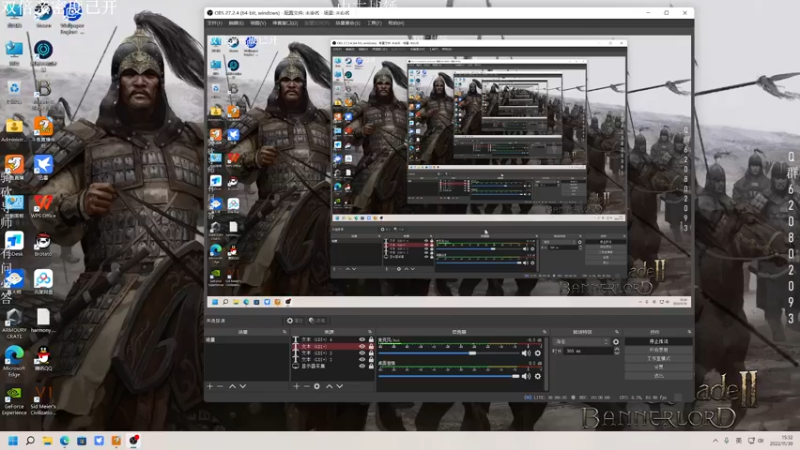Viewport: 800px width, 450px height.
Task: Open Wallpaper Engine desktop icon
Action: coord(72,18)
